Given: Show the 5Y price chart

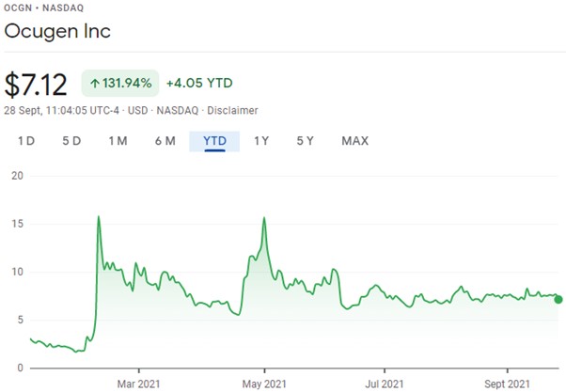Looking at the screenshot, I should click(305, 141).
